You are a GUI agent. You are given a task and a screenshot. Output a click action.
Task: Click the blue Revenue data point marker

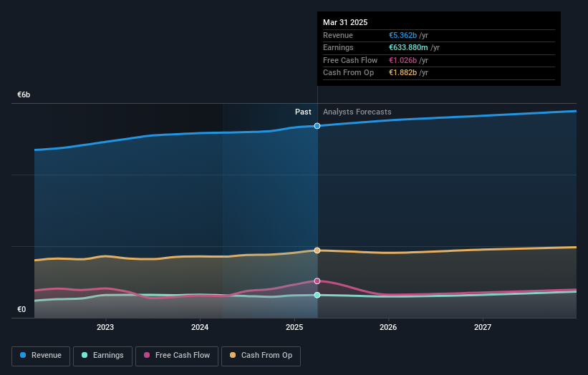tap(317, 126)
